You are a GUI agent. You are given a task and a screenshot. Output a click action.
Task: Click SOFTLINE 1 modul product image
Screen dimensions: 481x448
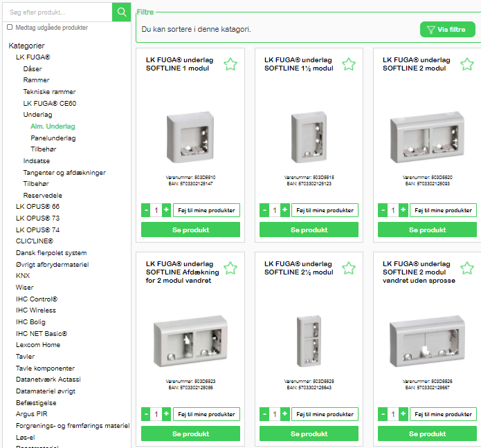(190, 138)
